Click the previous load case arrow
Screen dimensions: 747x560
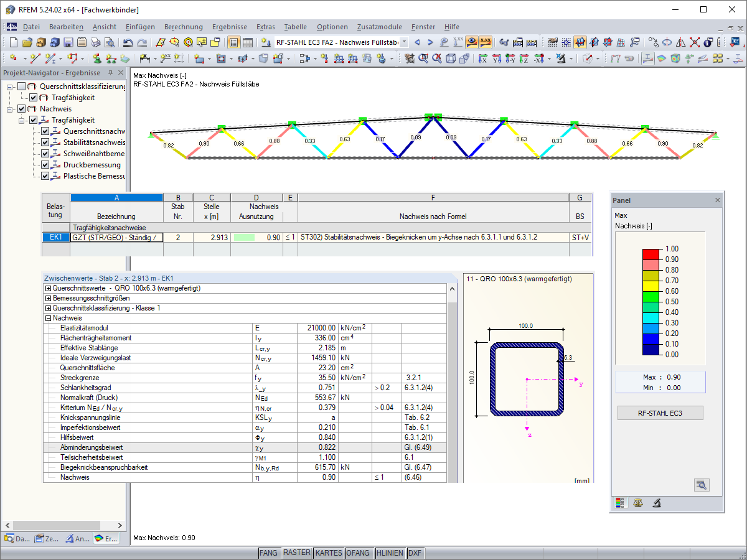(x=417, y=42)
